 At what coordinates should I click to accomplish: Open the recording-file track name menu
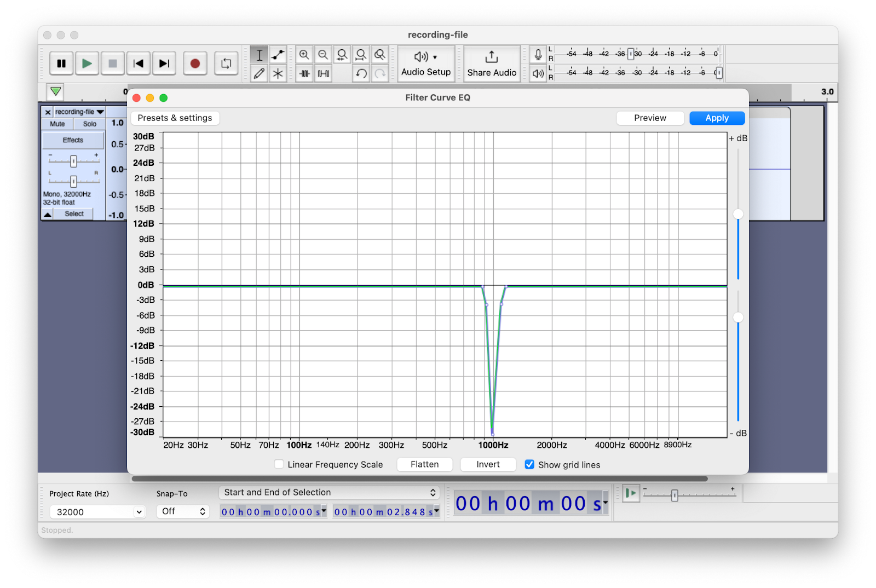(x=79, y=112)
